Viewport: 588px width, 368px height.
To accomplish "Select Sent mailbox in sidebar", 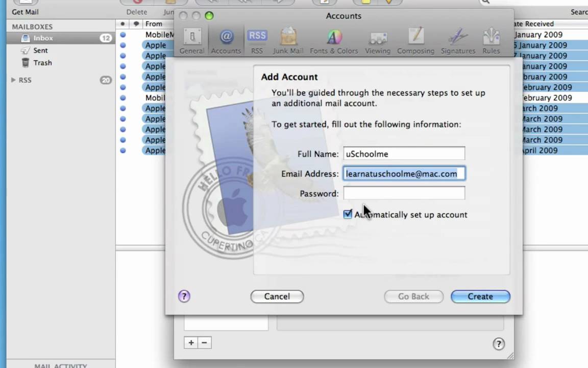I will click(x=61, y=50).
